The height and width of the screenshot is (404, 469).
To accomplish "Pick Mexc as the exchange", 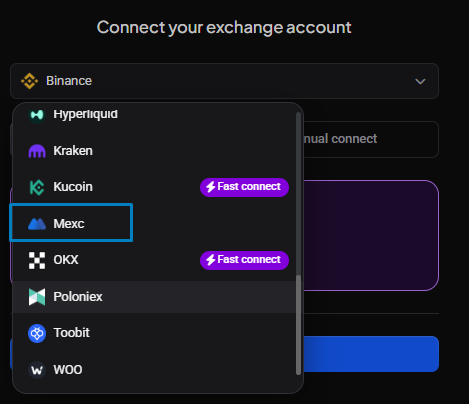I will (x=154, y=224).
